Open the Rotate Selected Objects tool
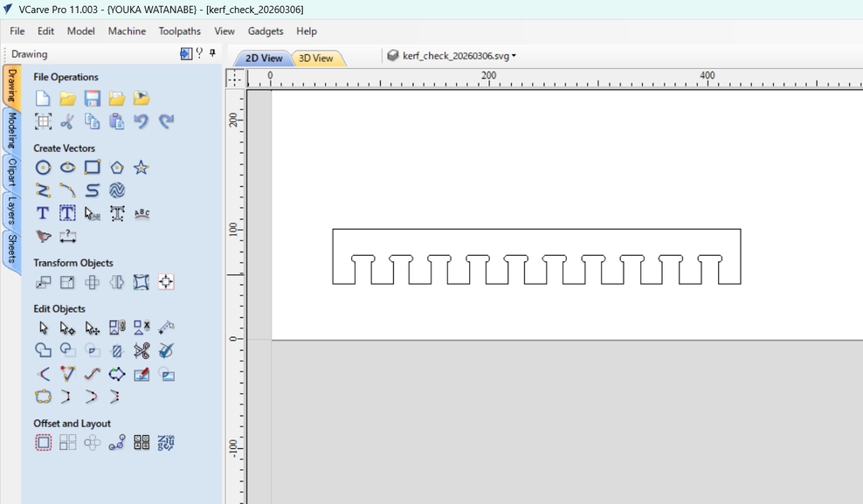Image resolution: width=863 pixels, height=504 pixels. pos(93,282)
